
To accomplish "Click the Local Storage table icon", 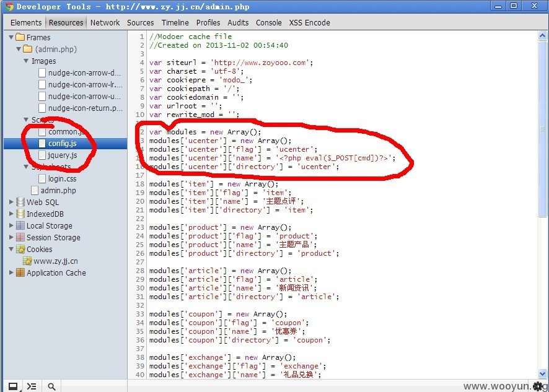I will tap(20, 225).
